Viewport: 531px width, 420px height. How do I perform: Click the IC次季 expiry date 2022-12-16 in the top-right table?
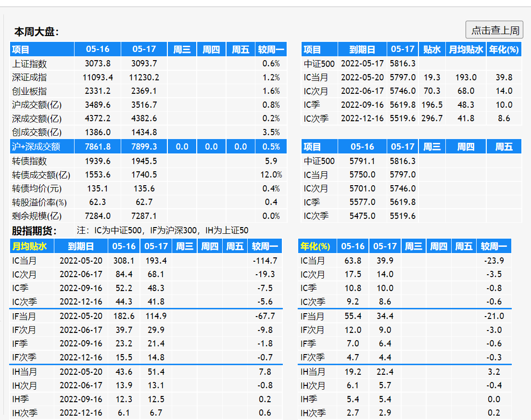pyautogui.click(x=362, y=118)
